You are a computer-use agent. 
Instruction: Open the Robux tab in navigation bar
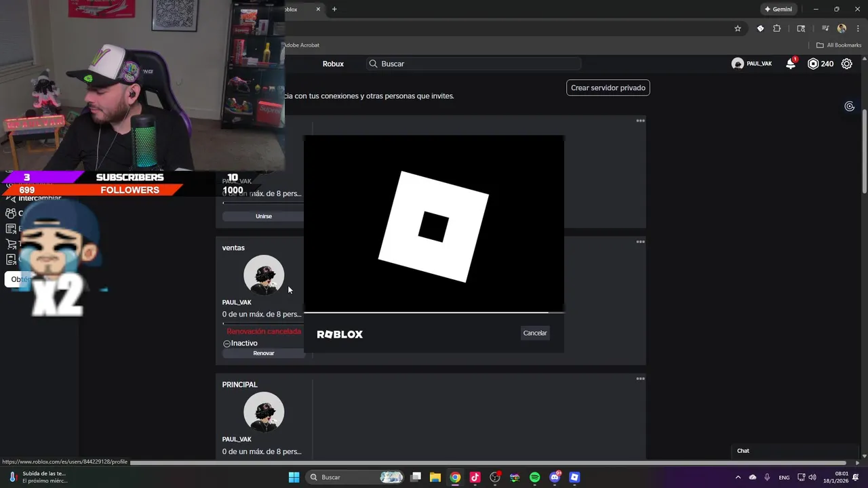pyautogui.click(x=333, y=64)
